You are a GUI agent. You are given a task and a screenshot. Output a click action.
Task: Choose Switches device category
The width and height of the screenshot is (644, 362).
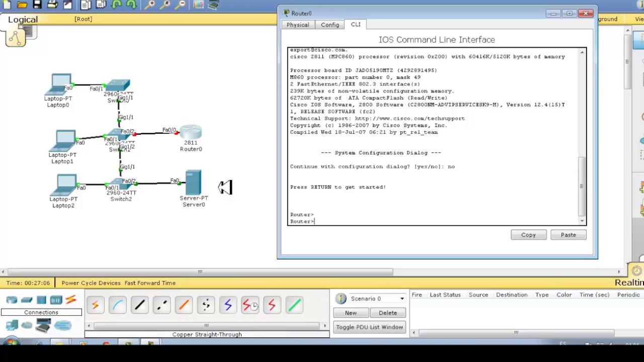pos(27,300)
